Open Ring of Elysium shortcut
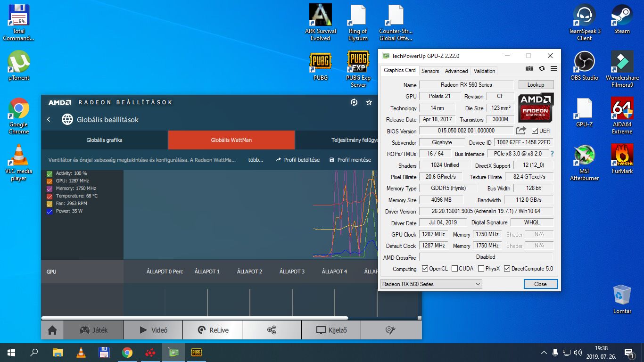 coord(358,23)
